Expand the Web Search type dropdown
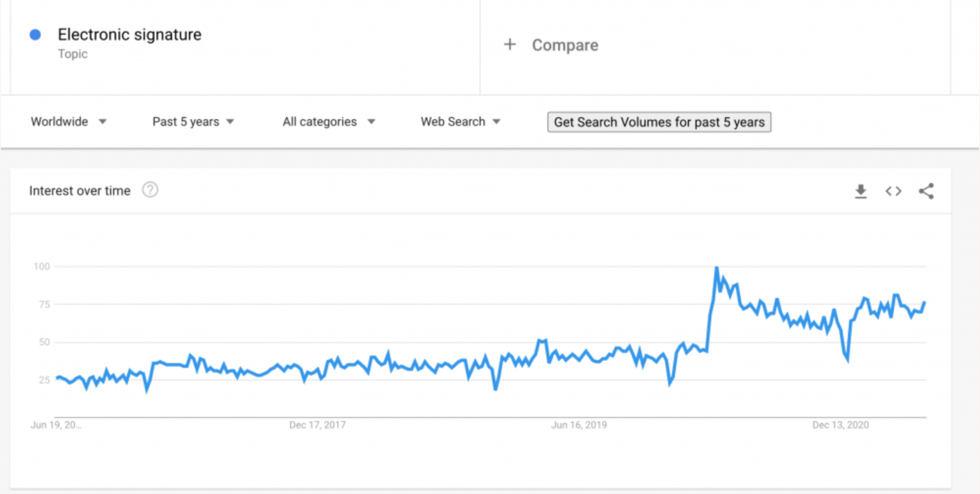Image resolution: width=980 pixels, height=494 pixels. click(460, 122)
